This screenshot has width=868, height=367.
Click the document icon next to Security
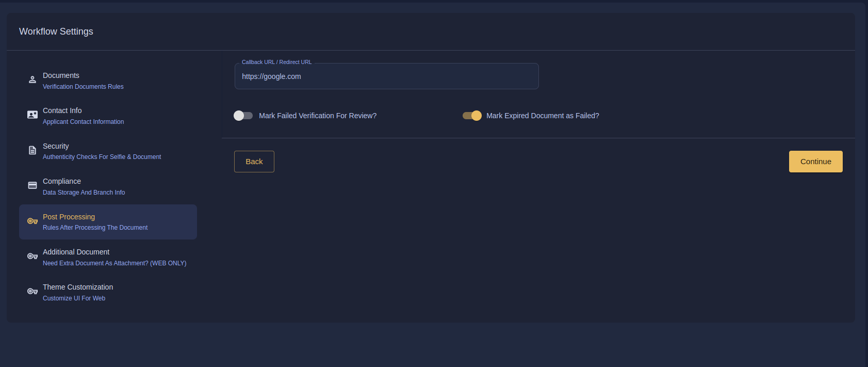point(32,150)
